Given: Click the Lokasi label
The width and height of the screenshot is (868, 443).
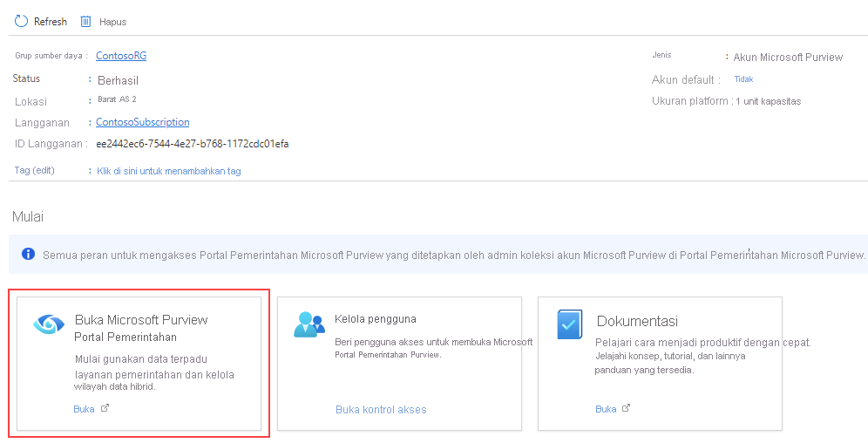Looking at the screenshot, I should point(31,102).
